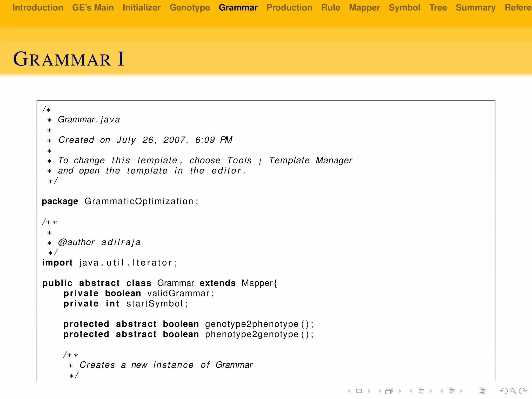Jump to previous frame arrow

pyautogui.click(x=380, y=391)
